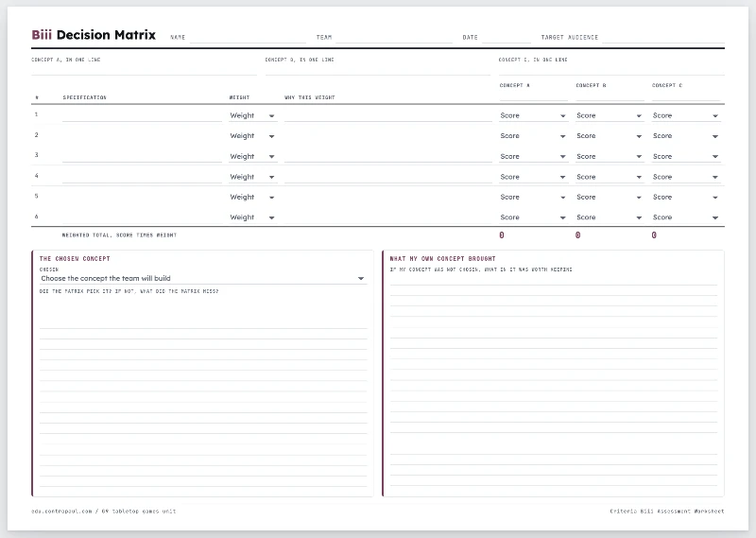Open the 'Choose the concept the team will build' dropdown
Image resolution: width=756 pixels, height=538 pixels.
(203, 278)
